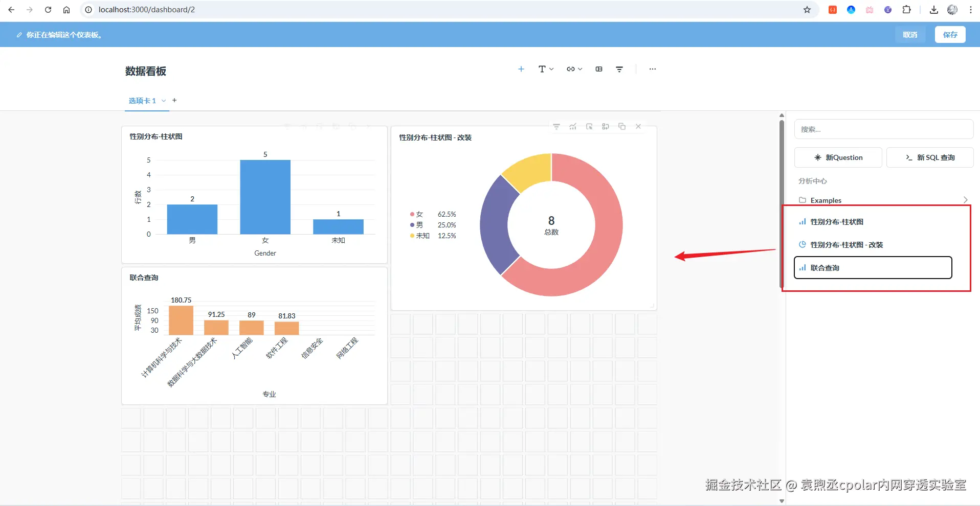The width and height of the screenshot is (980, 506).
Task: Click the orange bar labeled 81.83
Action: click(x=286, y=329)
